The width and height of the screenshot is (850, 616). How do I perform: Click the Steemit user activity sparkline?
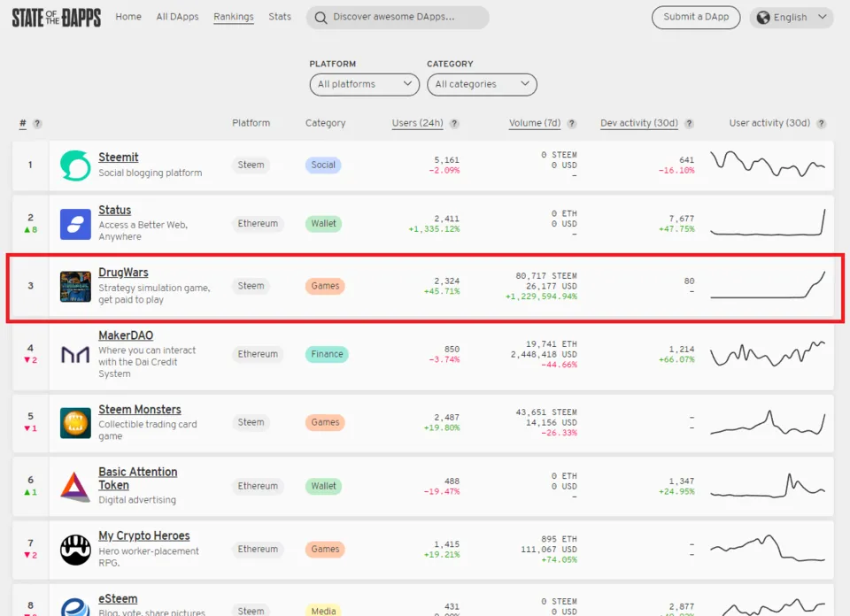point(769,164)
